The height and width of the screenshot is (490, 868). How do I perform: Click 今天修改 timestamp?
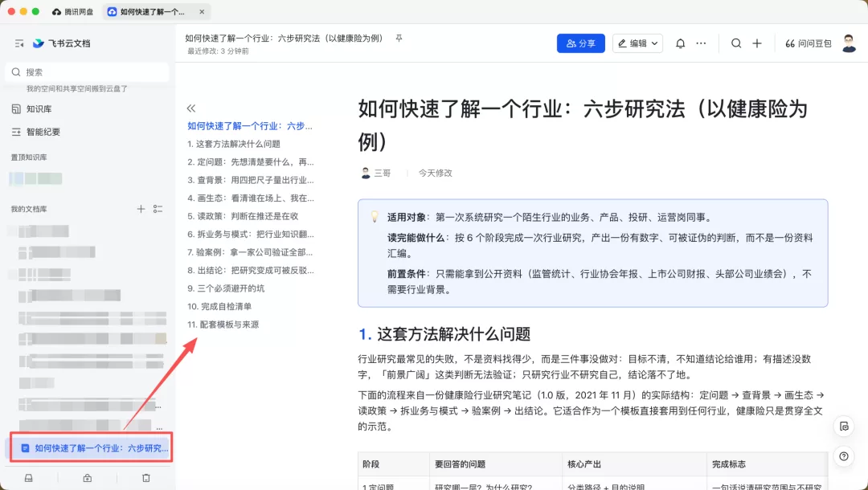click(x=435, y=173)
